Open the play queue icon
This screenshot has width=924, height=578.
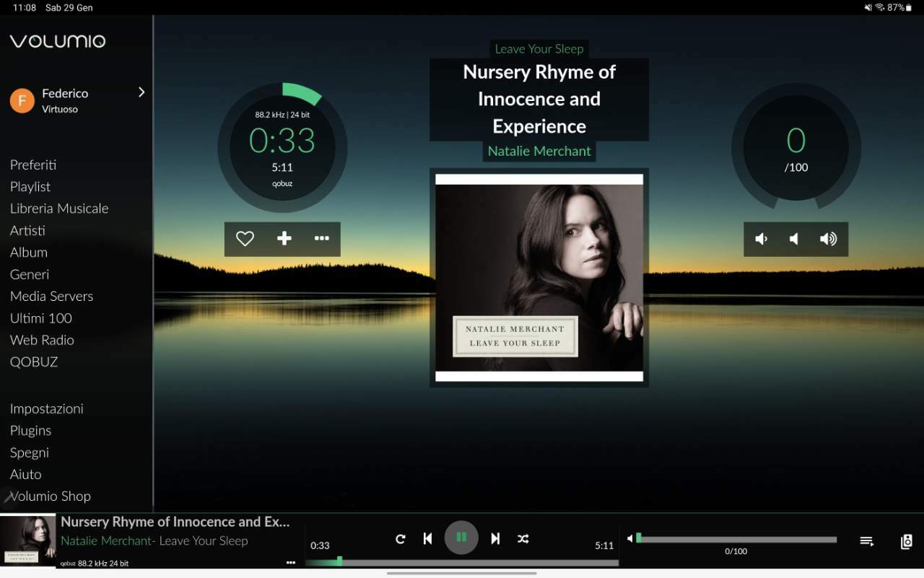click(x=867, y=541)
